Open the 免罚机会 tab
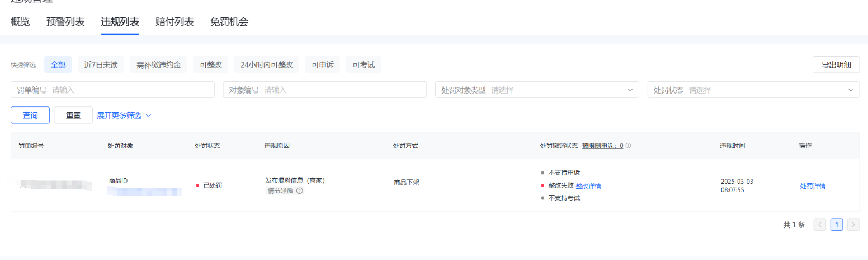868x260 pixels. (x=229, y=22)
